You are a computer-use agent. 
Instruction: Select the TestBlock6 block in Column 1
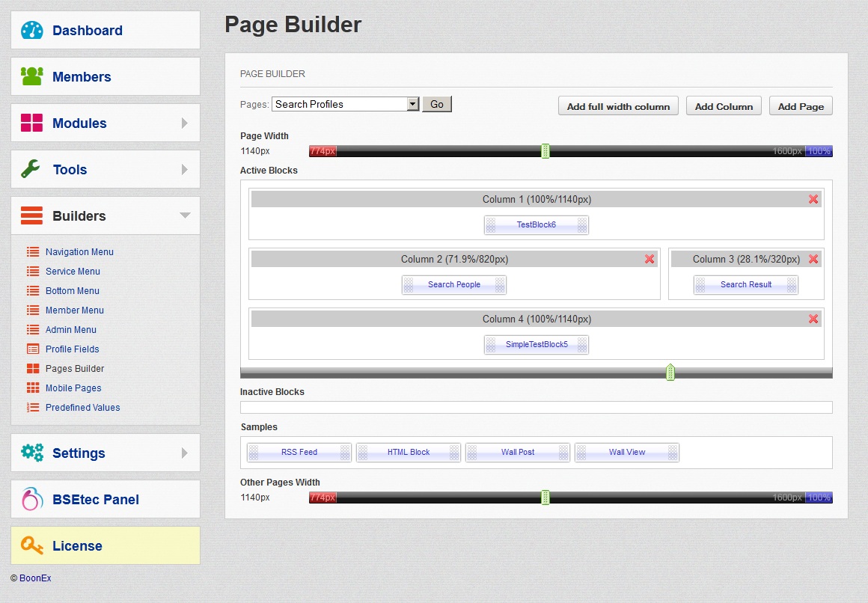(x=536, y=224)
